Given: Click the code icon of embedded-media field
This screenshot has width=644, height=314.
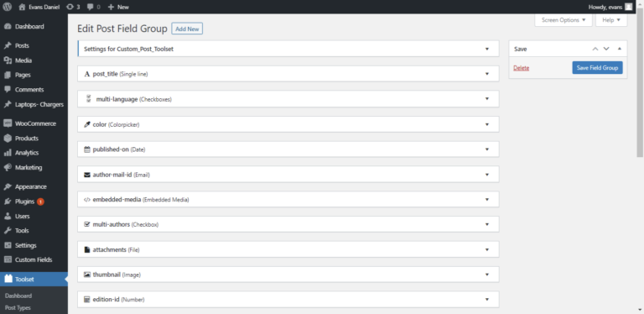Looking at the screenshot, I should click(86, 200).
